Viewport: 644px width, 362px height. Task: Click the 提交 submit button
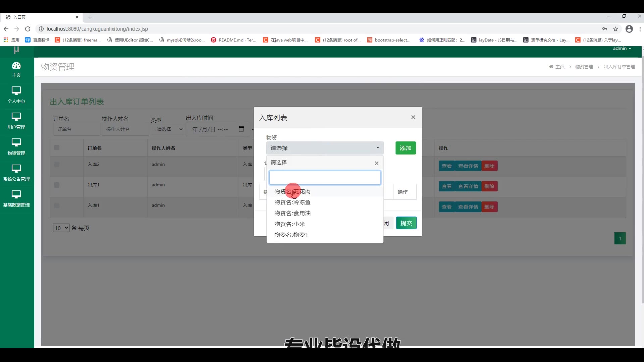(406, 223)
